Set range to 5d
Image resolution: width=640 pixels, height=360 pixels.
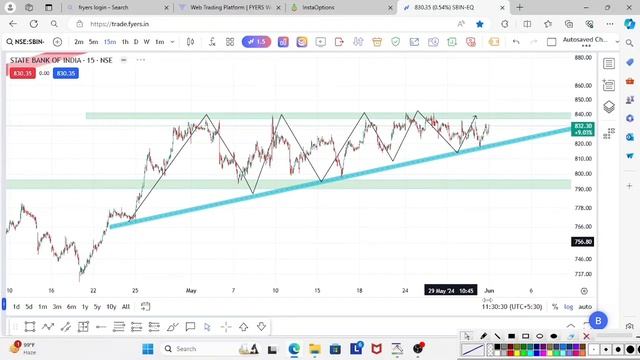click(x=29, y=307)
